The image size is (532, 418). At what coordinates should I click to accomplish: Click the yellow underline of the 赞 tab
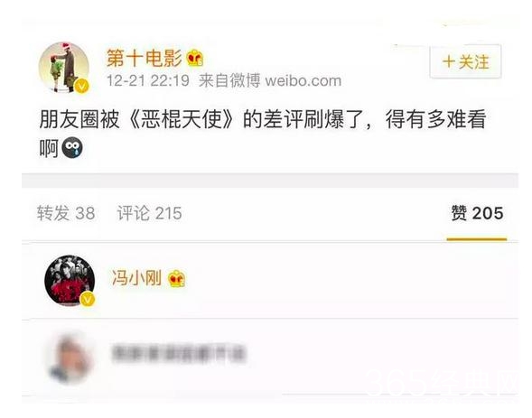477,239
